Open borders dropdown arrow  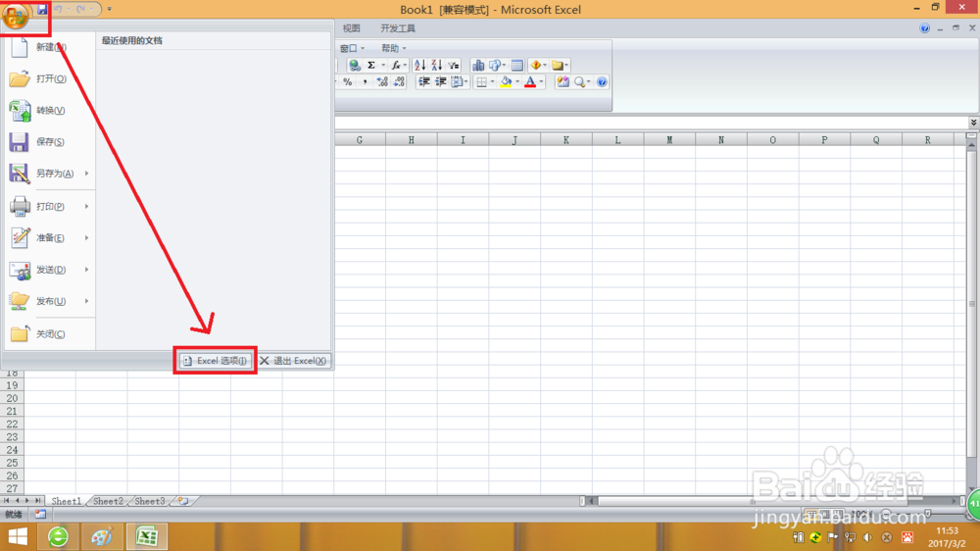click(493, 82)
